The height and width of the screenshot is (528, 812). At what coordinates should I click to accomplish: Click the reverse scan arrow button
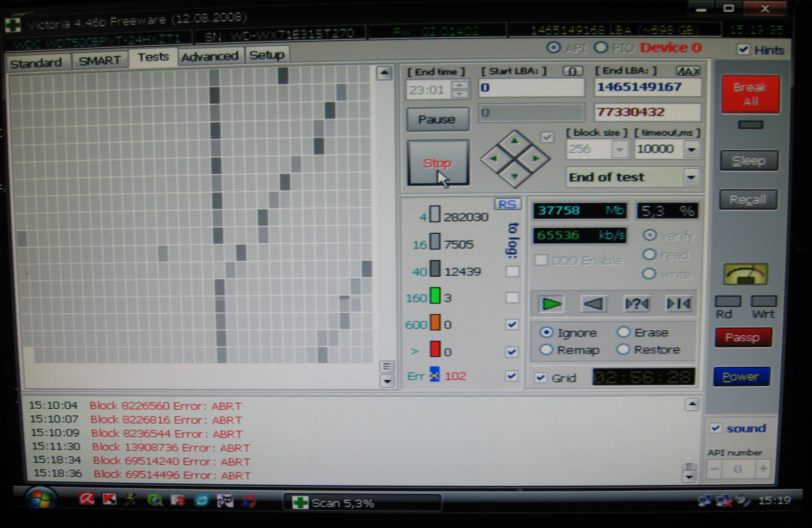[x=594, y=304]
